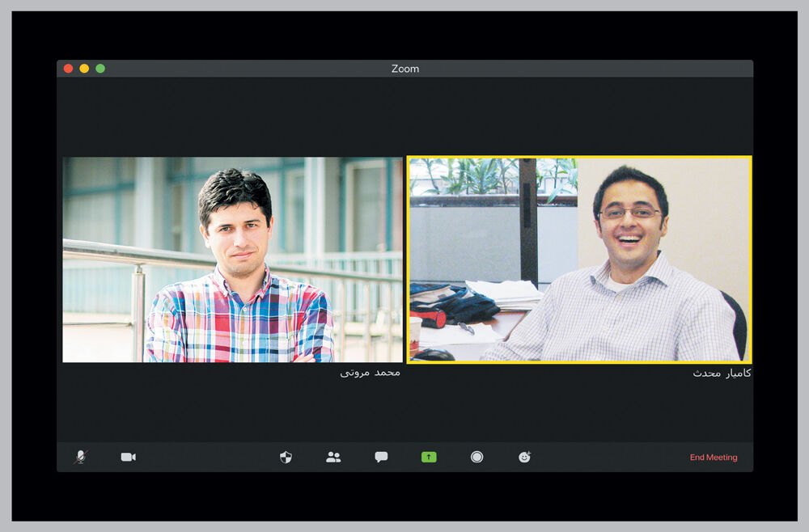The width and height of the screenshot is (809, 532).
Task: Click the red End Meeting button
Action: (714, 458)
